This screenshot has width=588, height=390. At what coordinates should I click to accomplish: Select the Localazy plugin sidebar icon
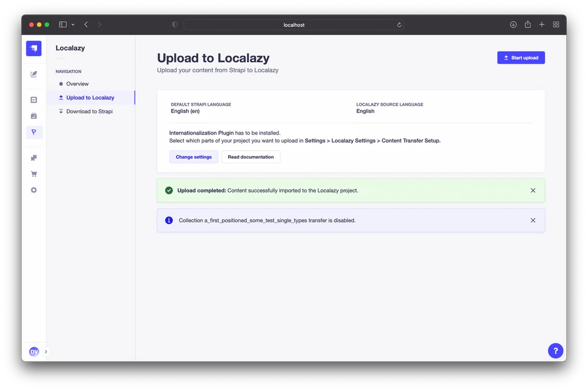tap(34, 132)
